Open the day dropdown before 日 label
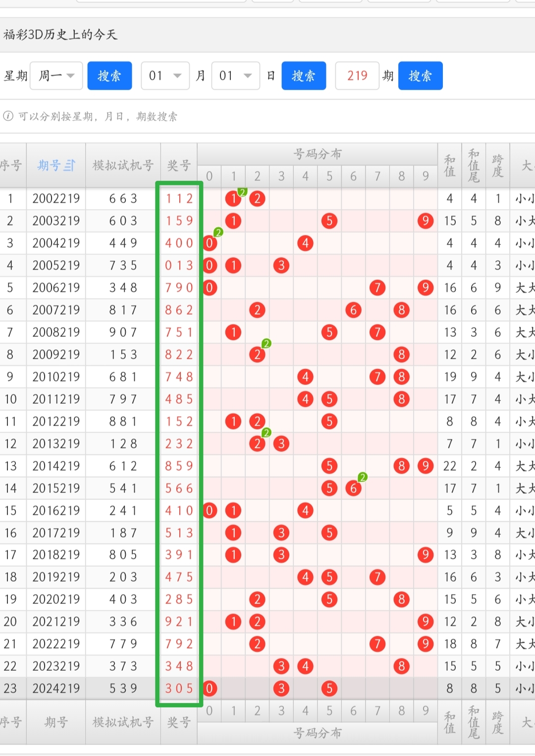535x756 pixels. [x=236, y=76]
